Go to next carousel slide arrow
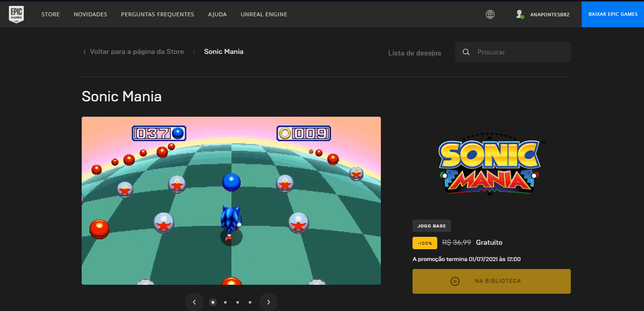The image size is (644, 311). tap(269, 302)
